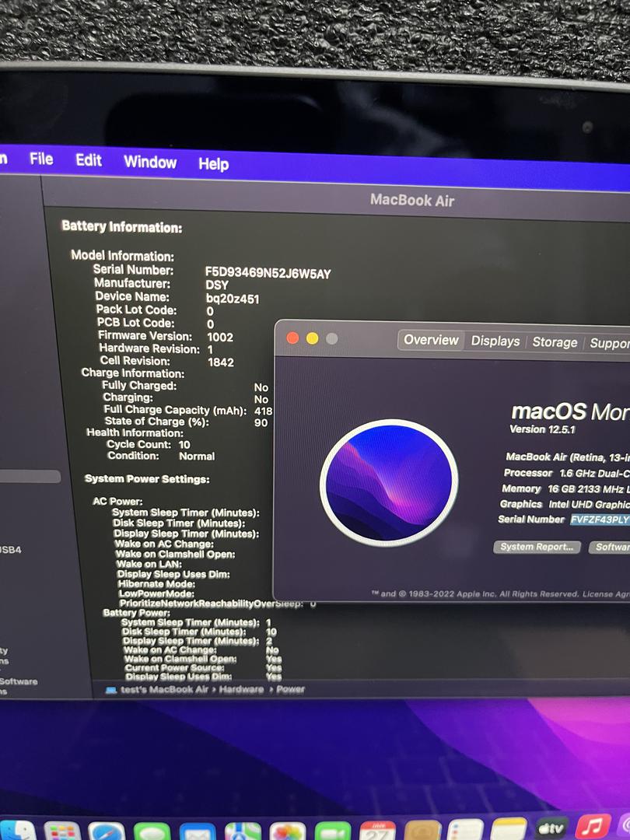The height and width of the screenshot is (840, 630).
Task: Click the Processor 1.6 GHz line
Action: 567,473
